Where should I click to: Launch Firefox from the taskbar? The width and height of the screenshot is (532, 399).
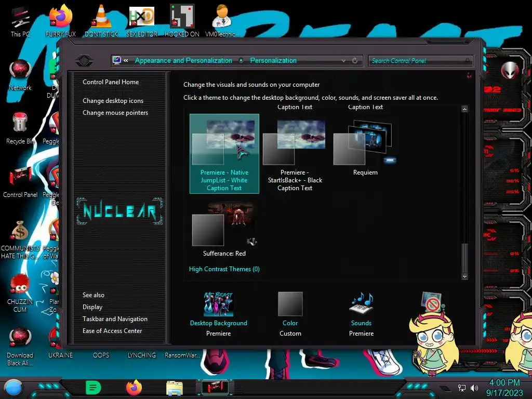pyautogui.click(x=134, y=388)
